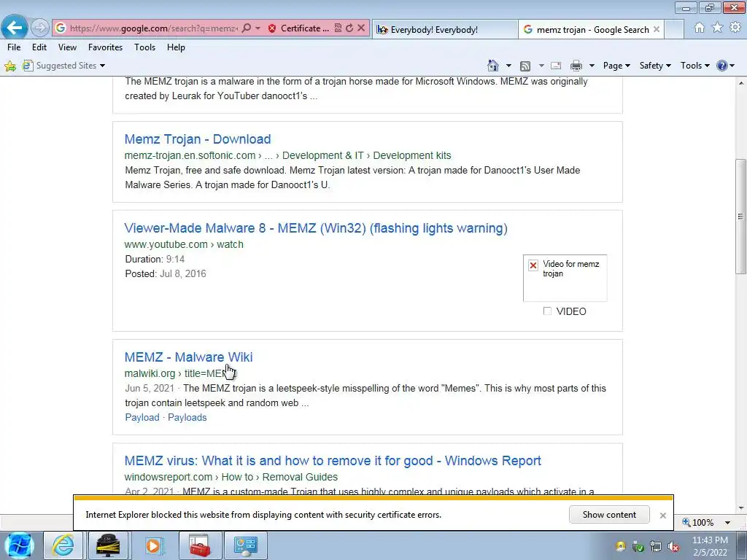
Task: Dismiss the security certificate notification bar
Action: [662, 516]
